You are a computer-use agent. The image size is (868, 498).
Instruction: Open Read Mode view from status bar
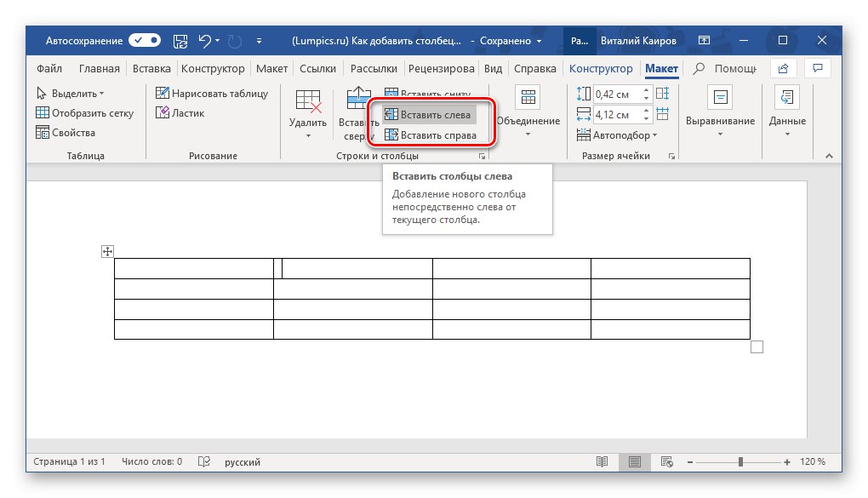pyautogui.click(x=602, y=461)
